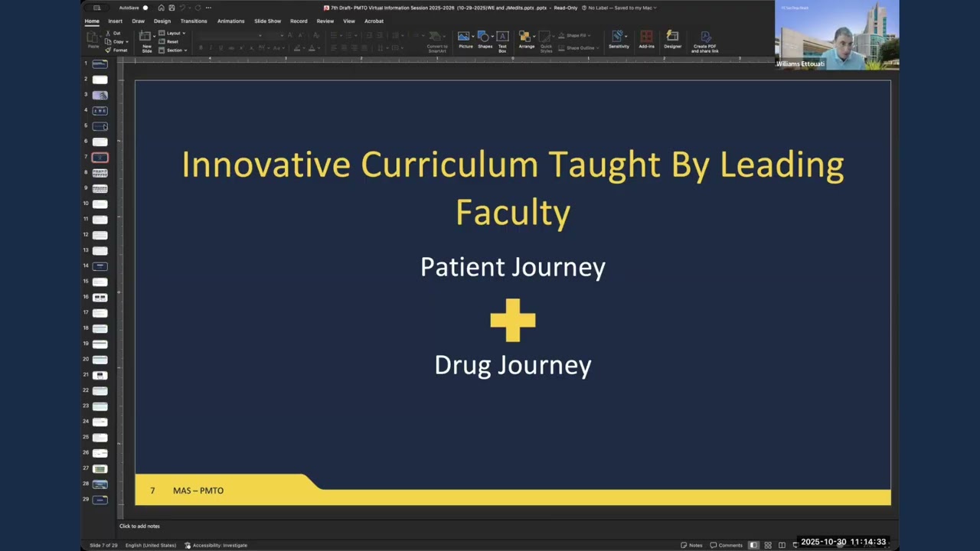Open the Transitions tab
Viewport: 980px width, 551px height.
point(194,21)
